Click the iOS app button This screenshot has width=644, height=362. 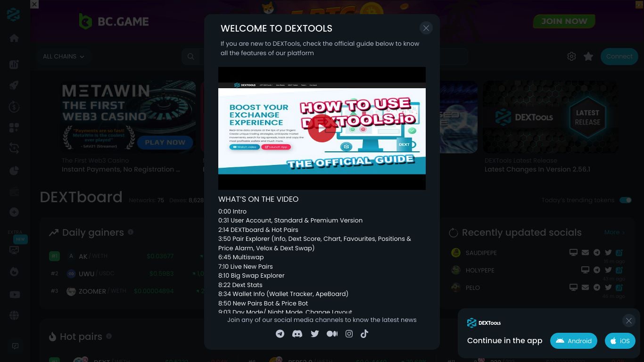coord(620,341)
